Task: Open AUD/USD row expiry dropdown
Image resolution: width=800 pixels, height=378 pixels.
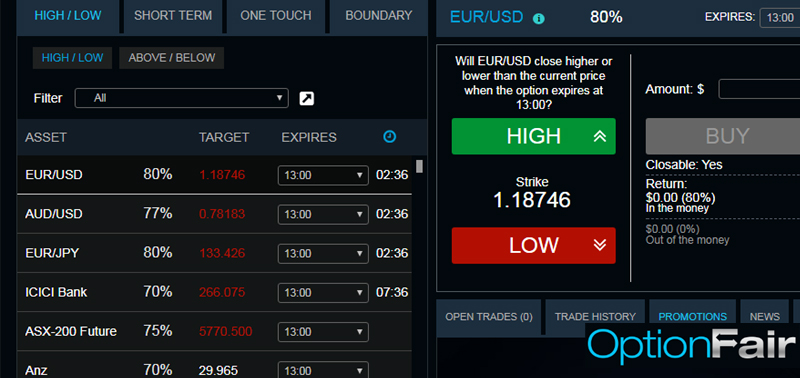Action: tap(323, 214)
